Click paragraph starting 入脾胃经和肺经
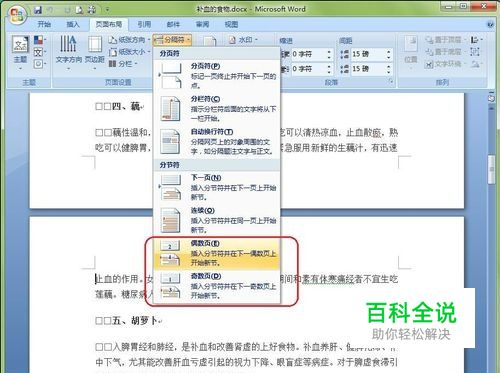This screenshot has height=373, width=500. click(246, 355)
